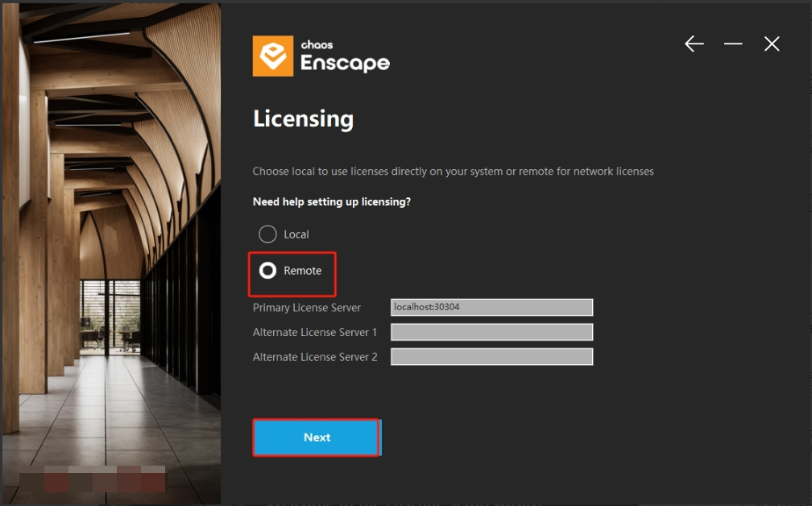The image size is (812, 506).
Task: Go back using the left arrow icon
Action: tap(694, 44)
